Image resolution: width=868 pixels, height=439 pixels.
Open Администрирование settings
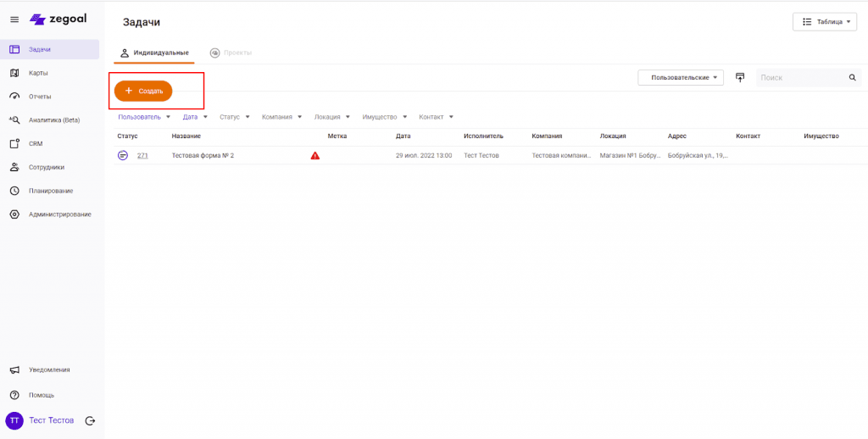[59, 214]
